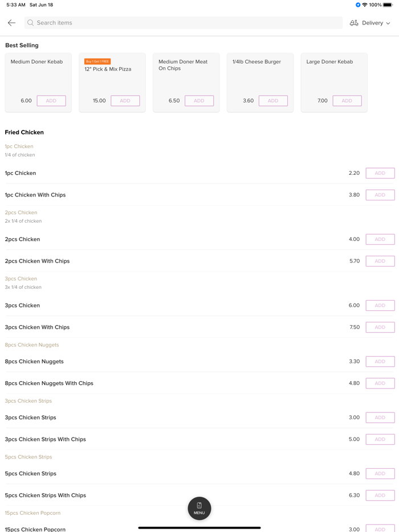Tap the Wi-Fi status icon
The width and height of the screenshot is (399, 532).
click(x=365, y=5)
